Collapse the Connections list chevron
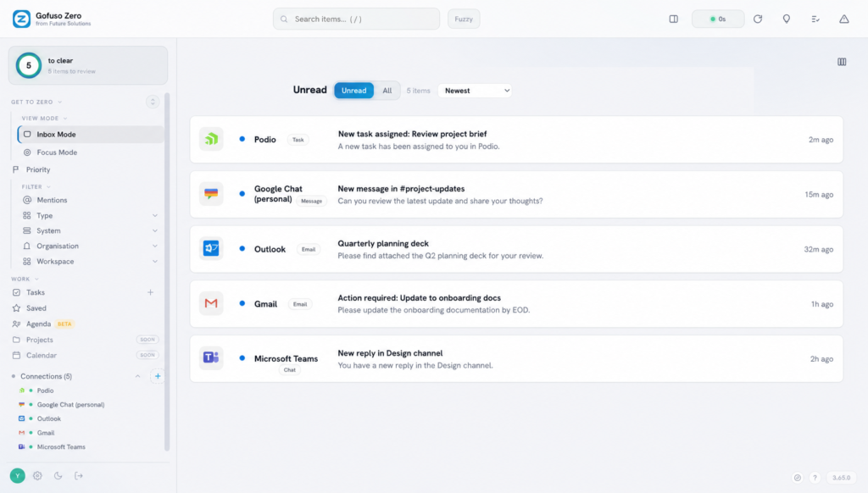Viewport: 868px width, 493px height. [138, 376]
